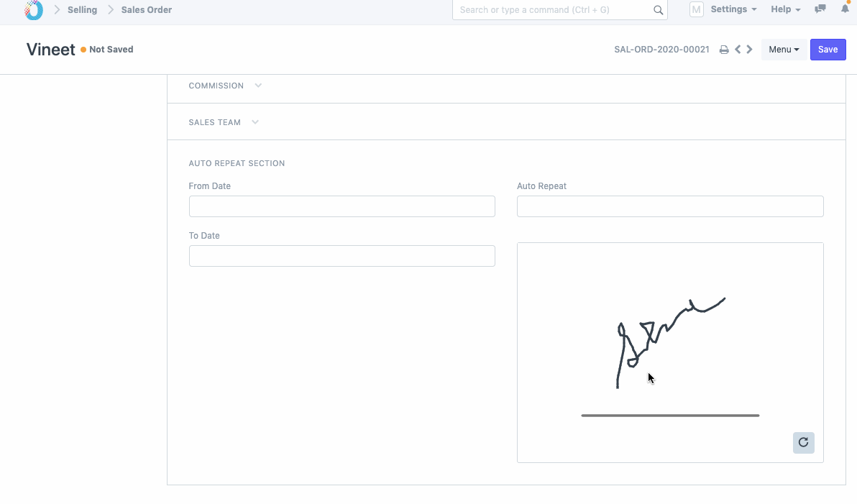This screenshot has width=857, height=504.
Task: Navigate to the Selling breadcrumb
Action: (x=82, y=10)
